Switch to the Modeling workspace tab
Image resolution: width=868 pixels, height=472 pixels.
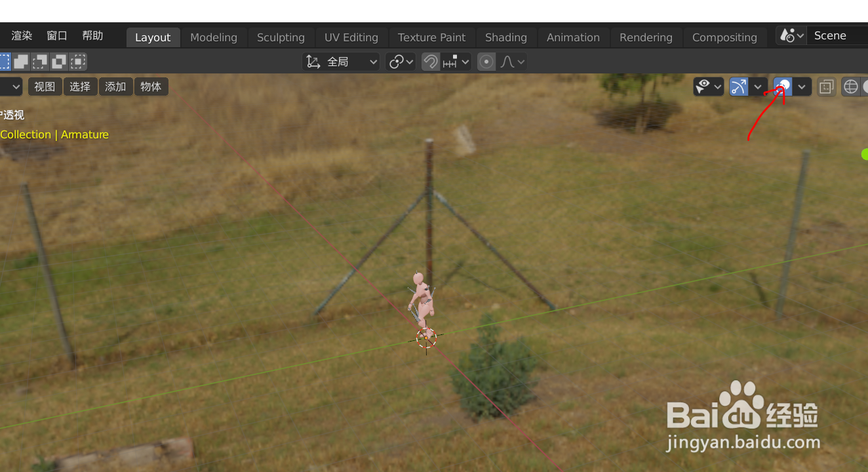[x=214, y=37]
